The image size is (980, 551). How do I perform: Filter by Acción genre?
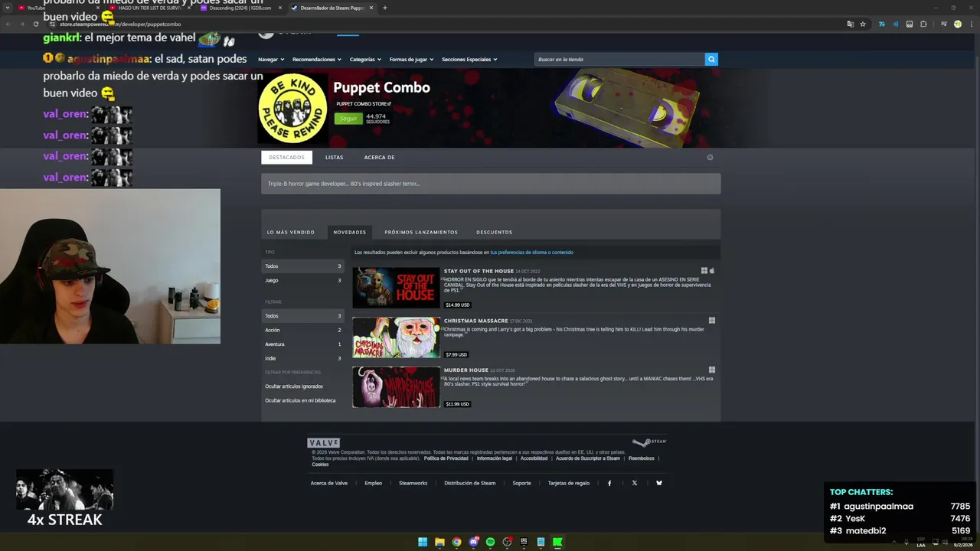[303, 330]
